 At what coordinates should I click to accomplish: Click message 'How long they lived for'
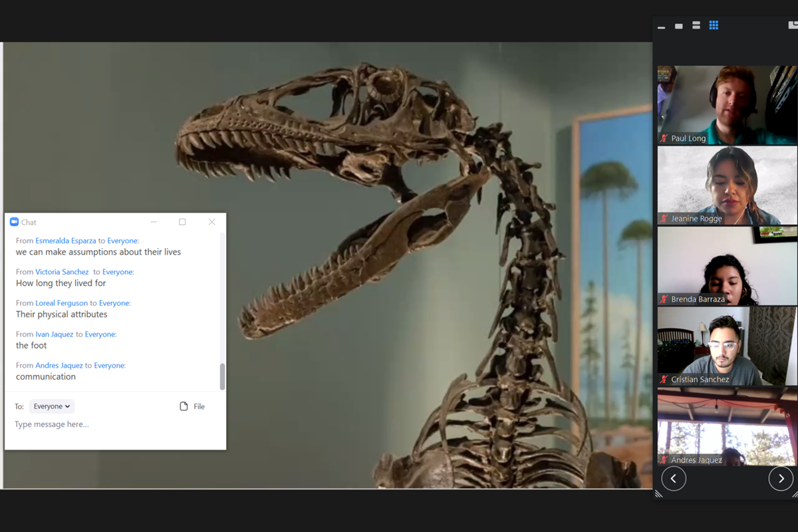tap(61, 283)
